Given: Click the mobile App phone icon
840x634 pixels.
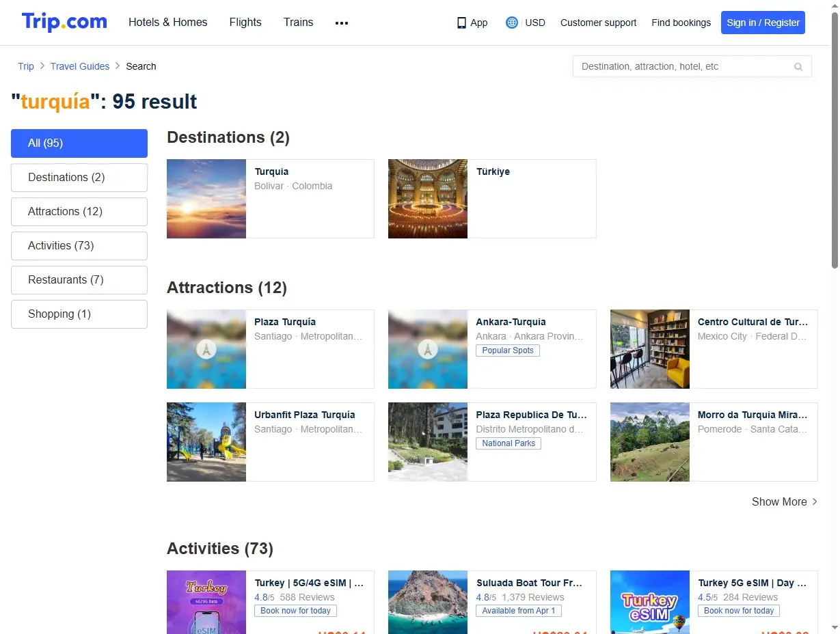Looking at the screenshot, I should click(x=461, y=23).
